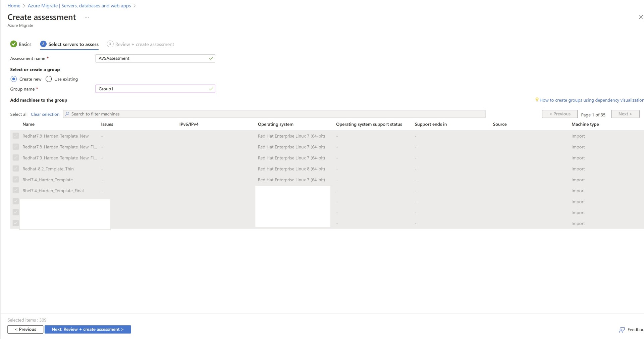Sort by Support ends in header
The image size is (644, 339).
pos(431,124)
